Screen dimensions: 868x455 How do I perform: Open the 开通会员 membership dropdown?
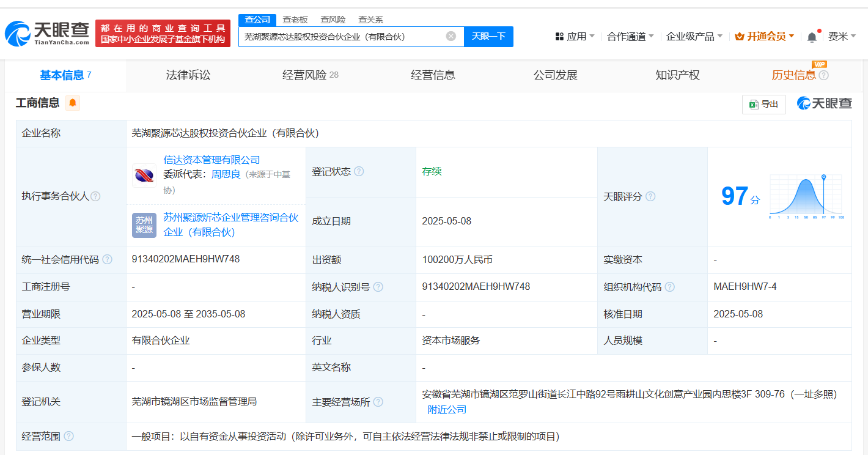click(x=765, y=37)
